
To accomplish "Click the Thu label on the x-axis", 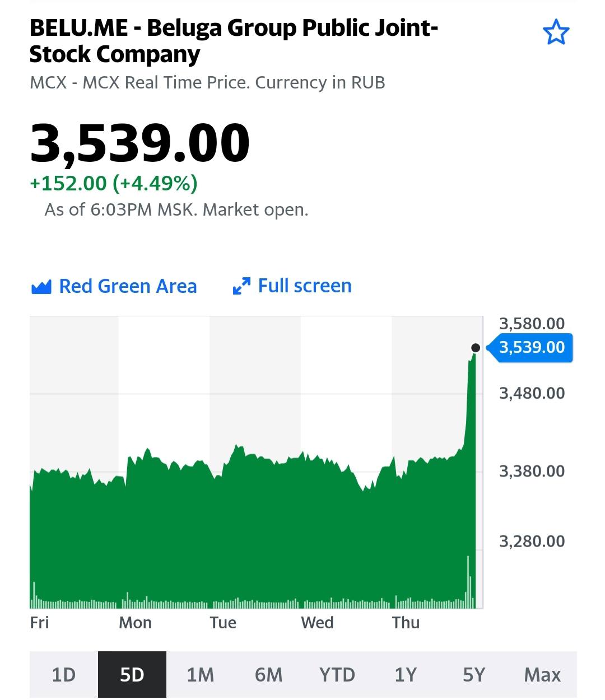I will coord(406,623).
